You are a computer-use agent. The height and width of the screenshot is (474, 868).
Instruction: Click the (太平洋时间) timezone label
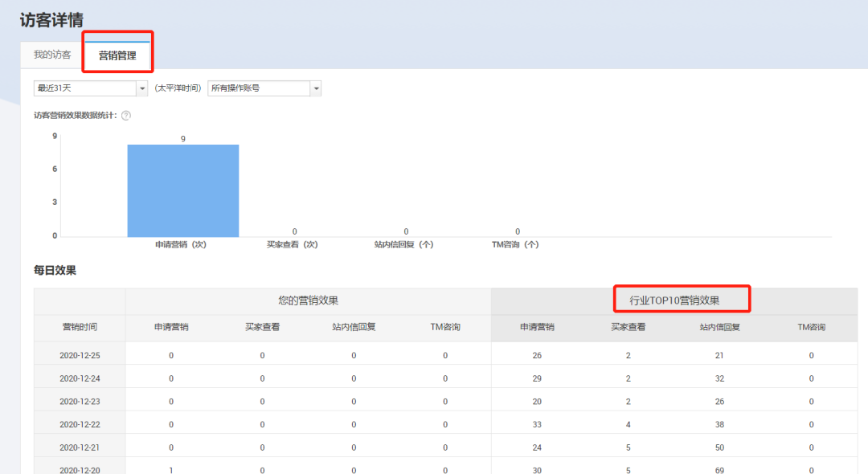point(178,88)
